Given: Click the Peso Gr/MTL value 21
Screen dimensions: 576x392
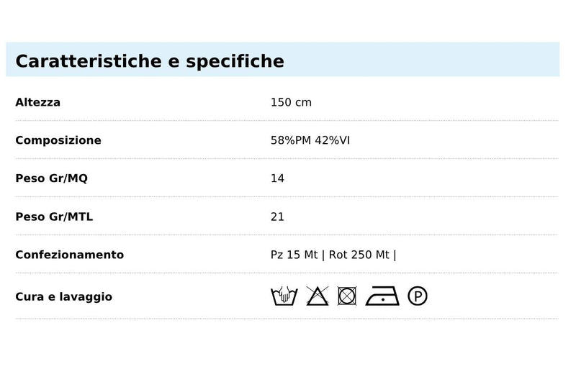Looking at the screenshot, I should pyautogui.click(x=277, y=216).
